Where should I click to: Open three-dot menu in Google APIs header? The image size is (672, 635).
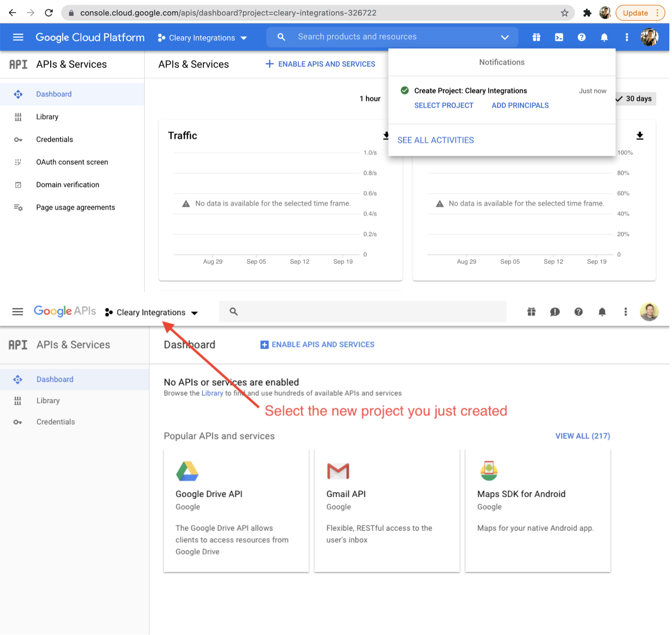pyautogui.click(x=626, y=312)
